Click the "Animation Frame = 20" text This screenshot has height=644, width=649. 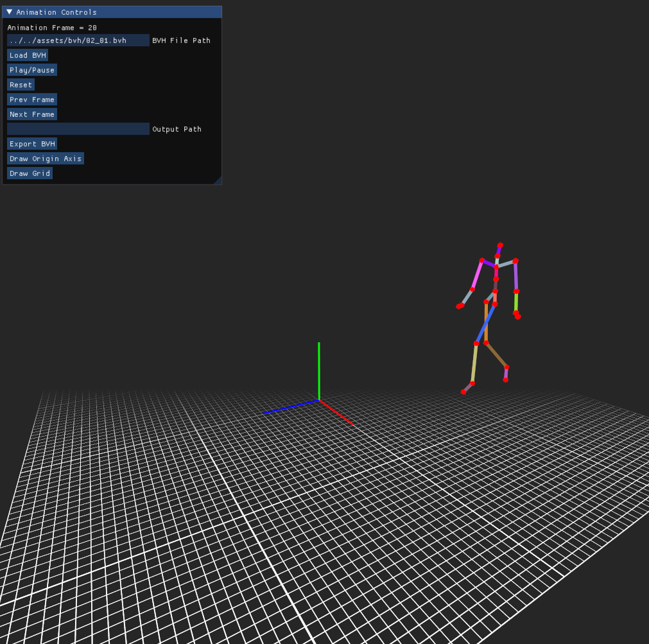coord(52,28)
